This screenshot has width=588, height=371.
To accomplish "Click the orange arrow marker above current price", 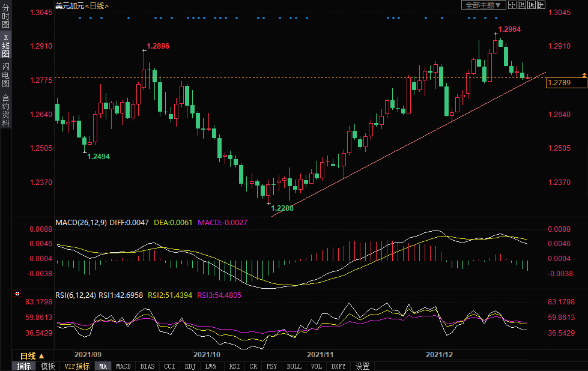I will click(583, 74).
